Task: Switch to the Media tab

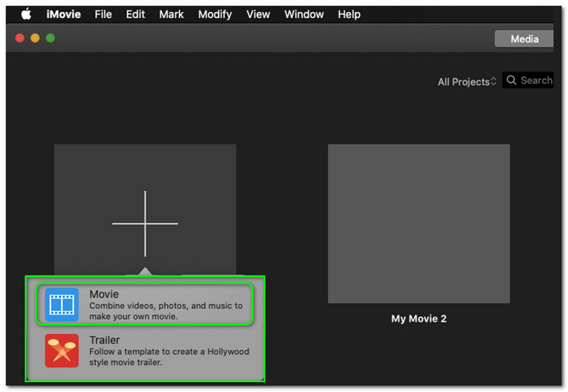Action: 524,39
